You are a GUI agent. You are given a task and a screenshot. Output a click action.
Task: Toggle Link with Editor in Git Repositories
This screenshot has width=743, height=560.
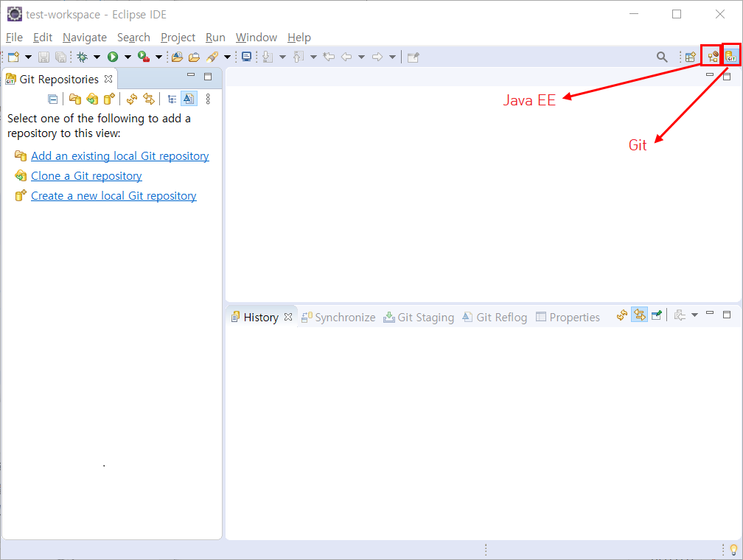tap(149, 99)
